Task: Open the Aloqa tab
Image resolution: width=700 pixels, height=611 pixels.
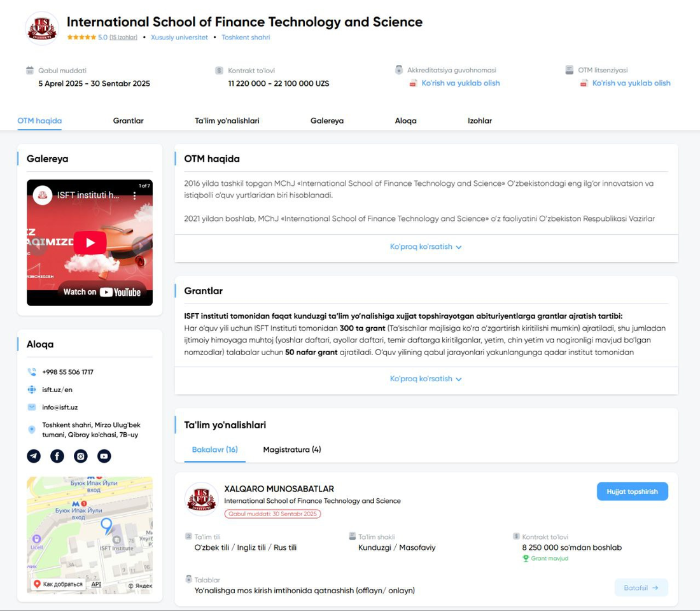Action: point(406,120)
